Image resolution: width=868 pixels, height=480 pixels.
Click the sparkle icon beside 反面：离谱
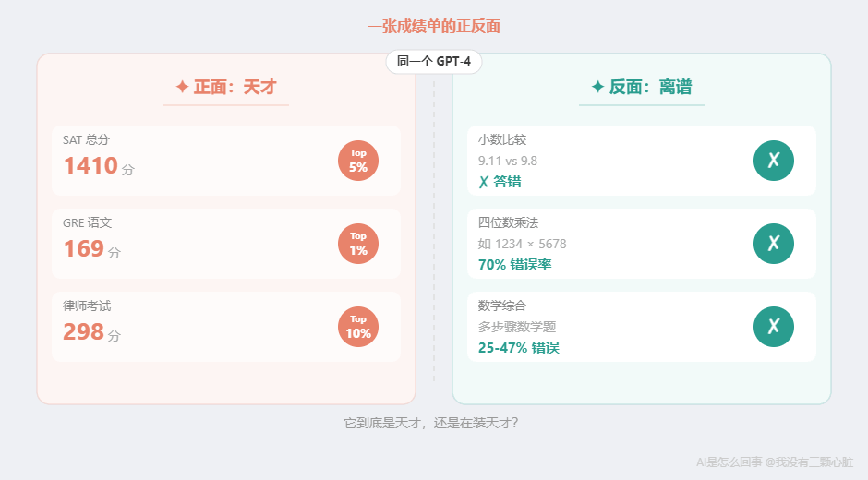597,87
